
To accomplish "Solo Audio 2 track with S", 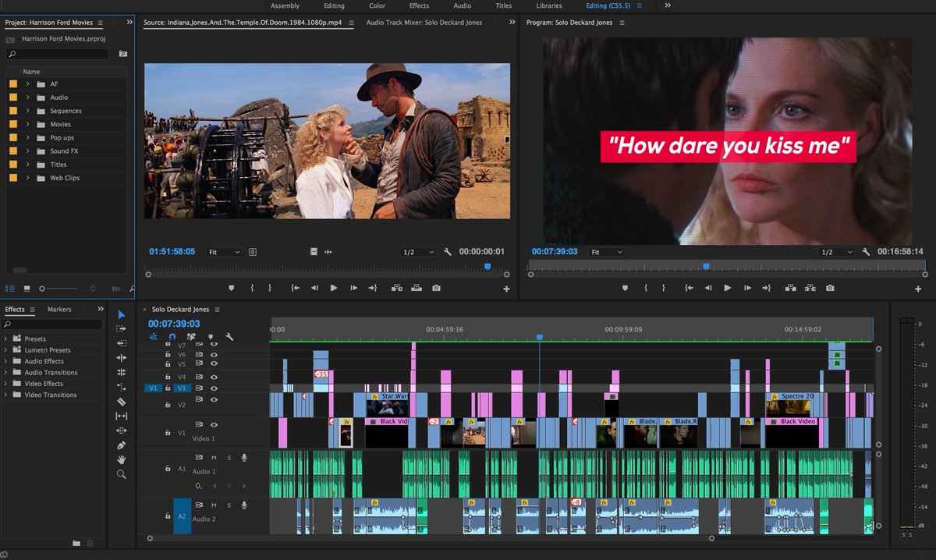I will pos(229,505).
